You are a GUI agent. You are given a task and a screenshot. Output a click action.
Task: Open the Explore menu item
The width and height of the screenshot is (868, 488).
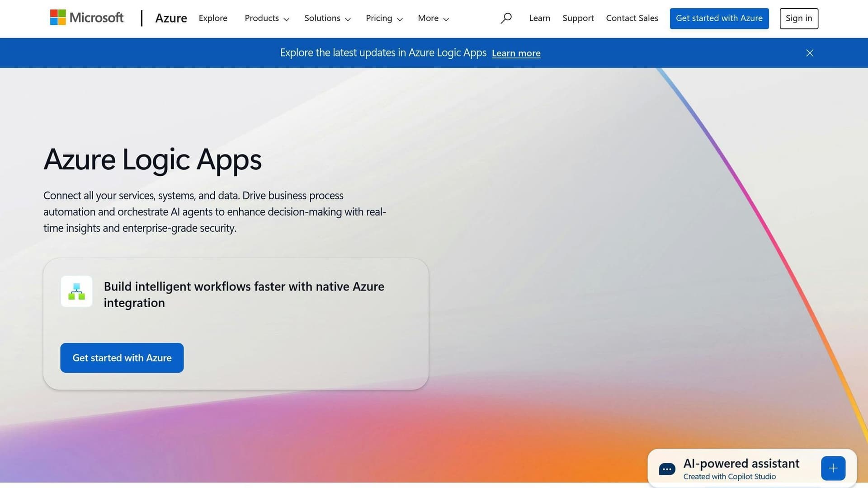click(x=212, y=18)
